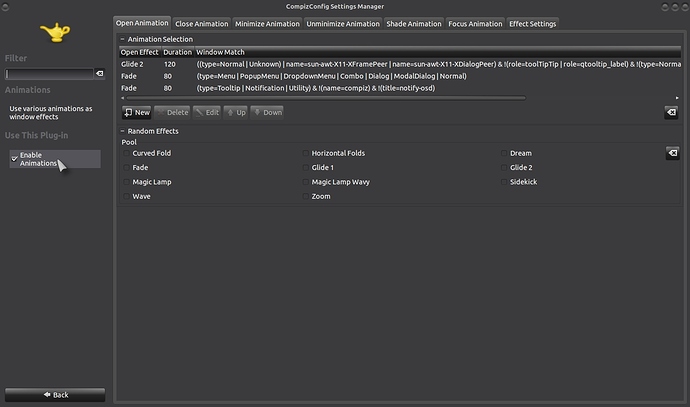Click the Duration column header
The height and width of the screenshot is (407, 690).
coord(177,52)
